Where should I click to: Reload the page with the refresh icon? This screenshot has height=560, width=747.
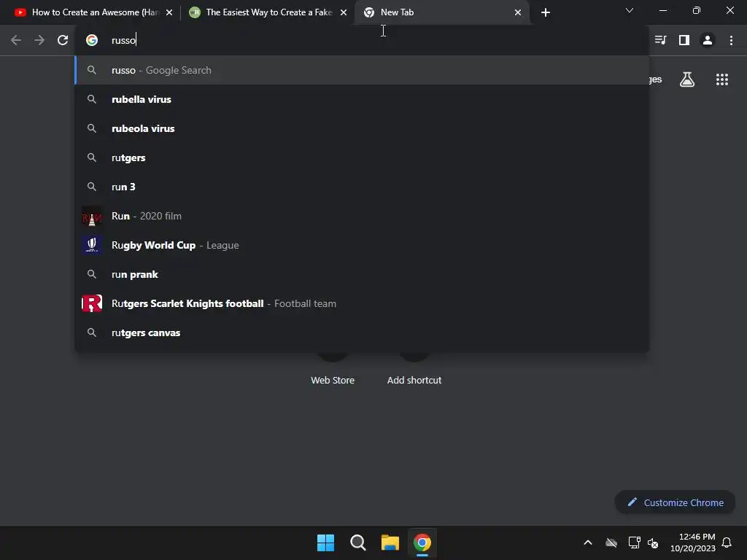pyautogui.click(x=63, y=40)
